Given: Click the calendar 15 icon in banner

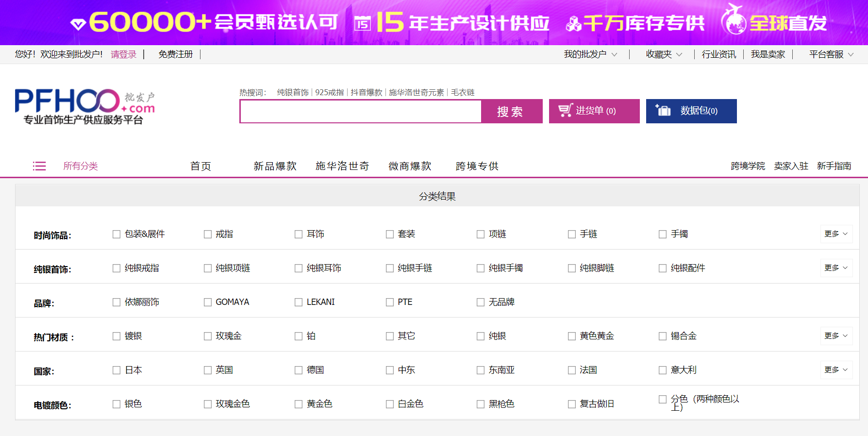Looking at the screenshot, I should pyautogui.click(x=362, y=23).
